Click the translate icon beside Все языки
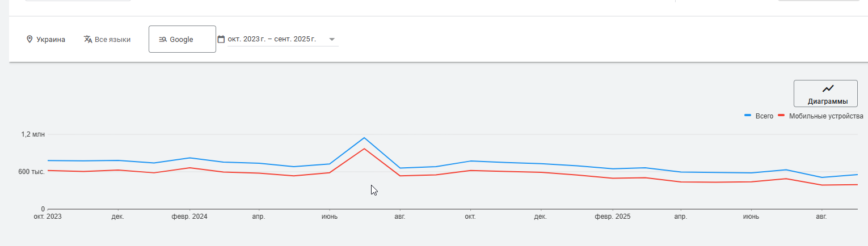 [x=88, y=40]
